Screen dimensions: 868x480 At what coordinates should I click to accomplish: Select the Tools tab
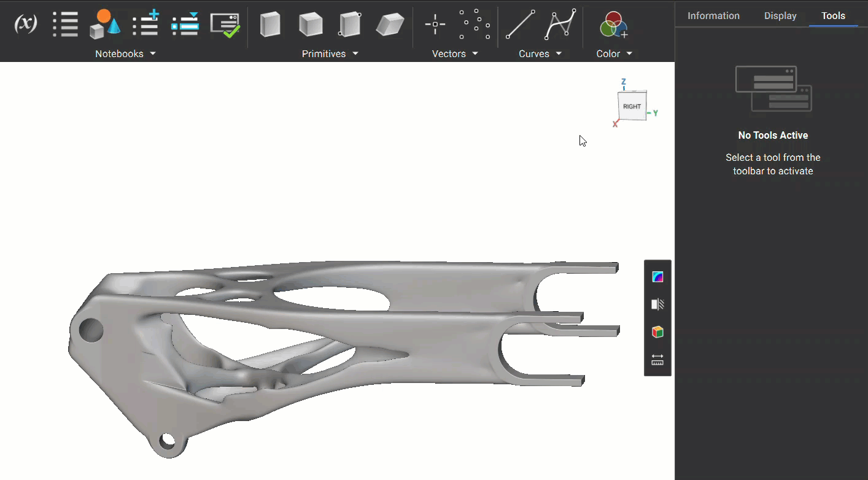(833, 16)
